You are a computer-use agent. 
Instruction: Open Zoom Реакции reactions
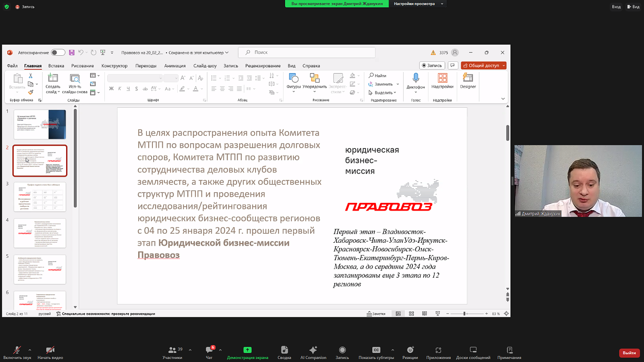tap(410, 353)
